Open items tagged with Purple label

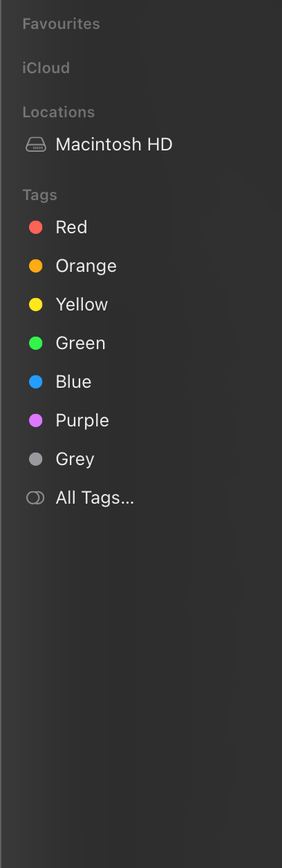pyautogui.click(x=82, y=421)
